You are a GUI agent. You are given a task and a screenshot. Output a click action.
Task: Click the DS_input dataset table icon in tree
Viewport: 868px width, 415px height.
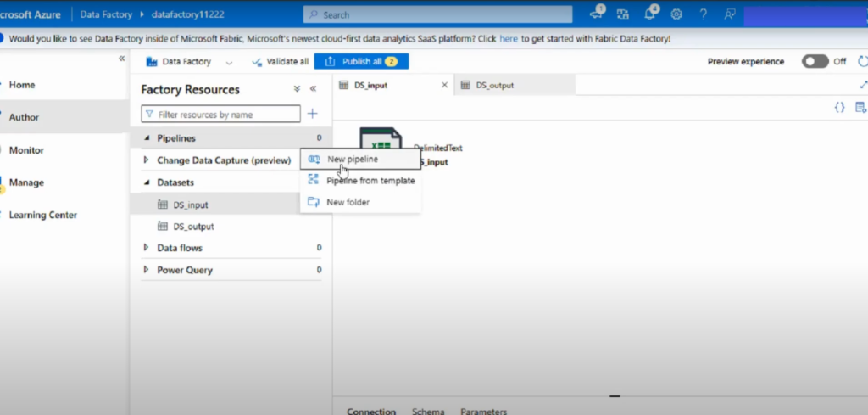tap(163, 205)
